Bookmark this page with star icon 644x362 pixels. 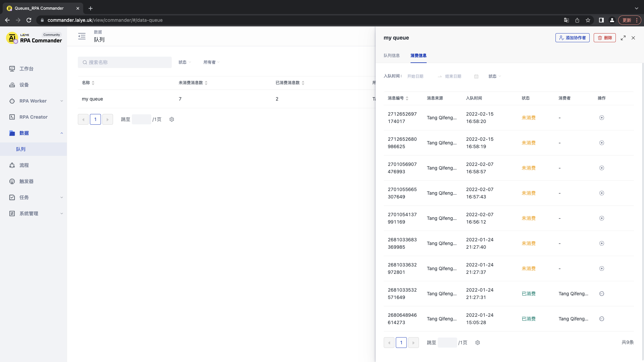tap(588, 20)
